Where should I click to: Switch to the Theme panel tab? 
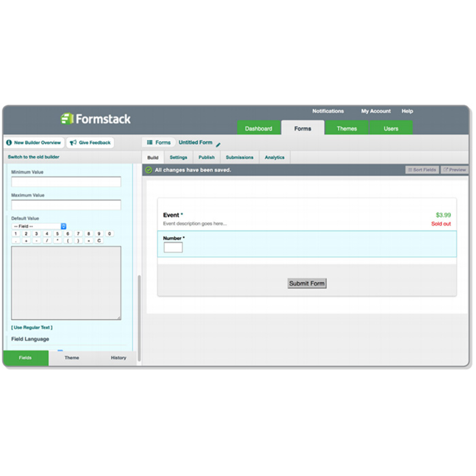tap(72, 358)
